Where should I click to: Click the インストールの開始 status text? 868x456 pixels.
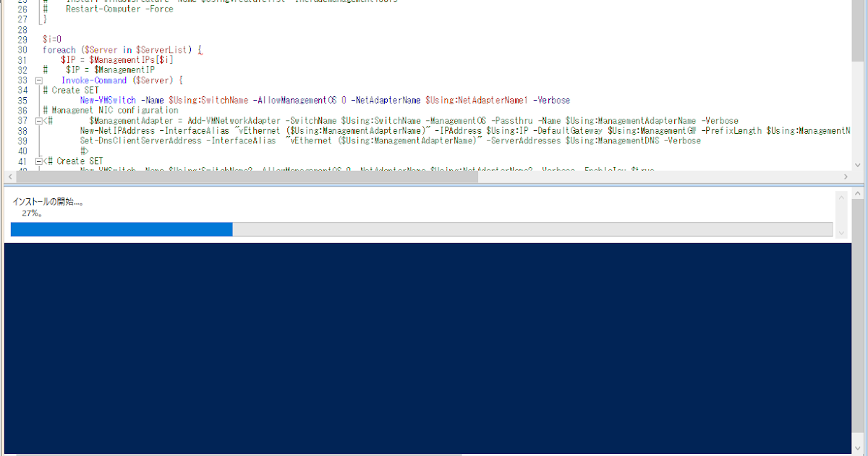[x=46, y=202]
